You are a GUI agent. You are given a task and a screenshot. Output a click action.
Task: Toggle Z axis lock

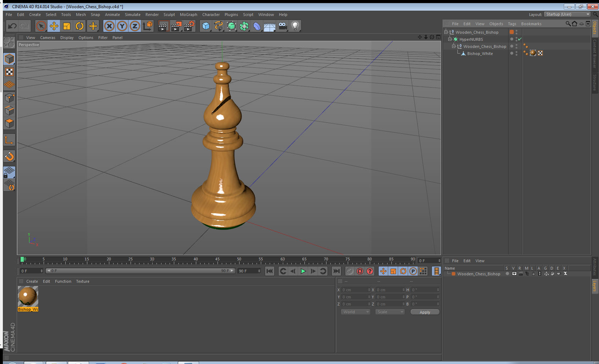tap(135, 26)
